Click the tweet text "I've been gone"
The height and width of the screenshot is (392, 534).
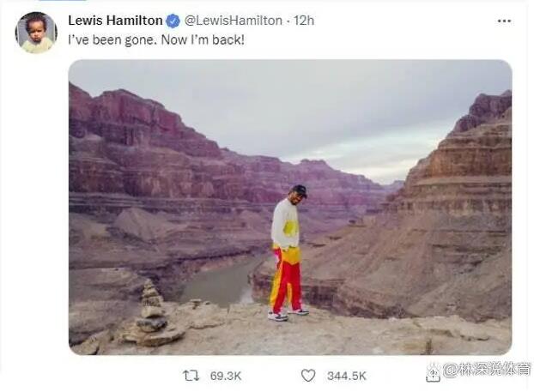tap(112, 40)
